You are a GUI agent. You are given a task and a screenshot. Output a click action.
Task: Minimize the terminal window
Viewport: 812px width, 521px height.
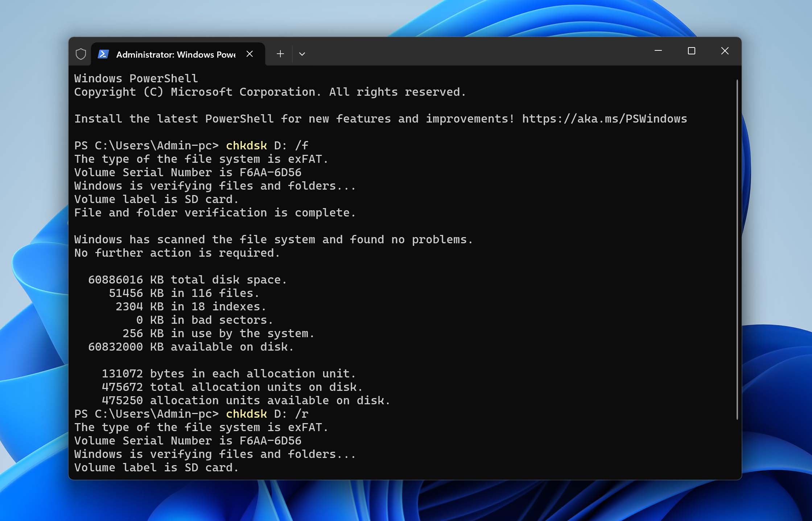coord(658,51)
